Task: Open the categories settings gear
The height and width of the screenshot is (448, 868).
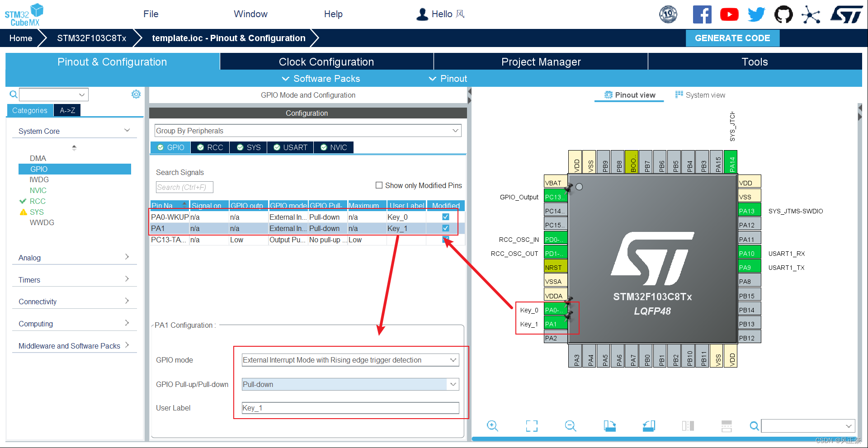Action: tap(136, 94)
